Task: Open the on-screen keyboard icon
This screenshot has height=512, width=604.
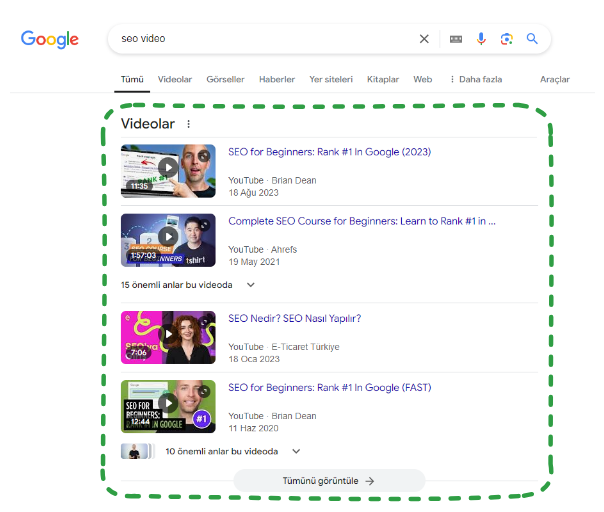Action: click(456, 39)
